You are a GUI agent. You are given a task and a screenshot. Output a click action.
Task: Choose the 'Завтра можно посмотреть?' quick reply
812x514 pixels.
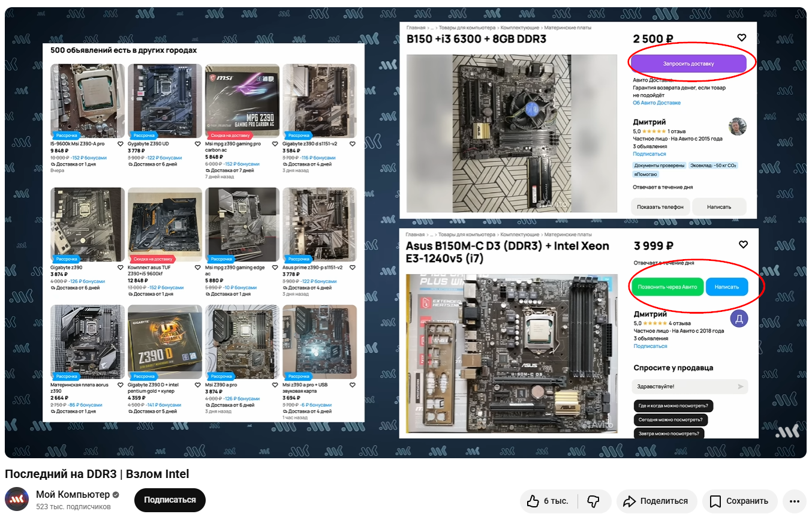click(669, 434)
